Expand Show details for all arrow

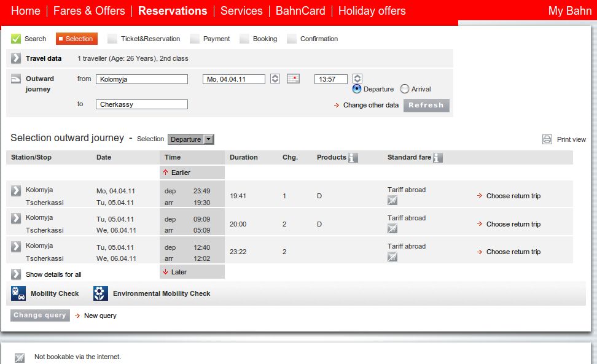[15, 274]
